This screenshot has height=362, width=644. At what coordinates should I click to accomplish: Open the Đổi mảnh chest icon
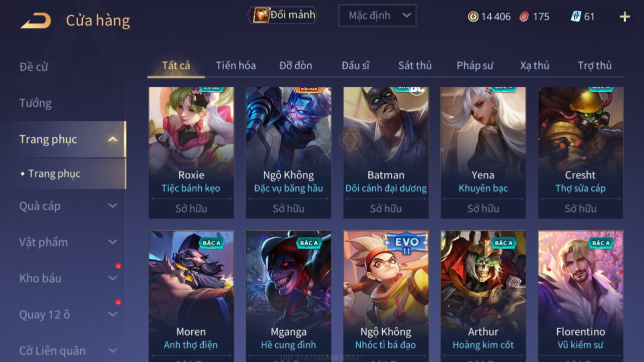pyautogui.click(x=261, y=15)
